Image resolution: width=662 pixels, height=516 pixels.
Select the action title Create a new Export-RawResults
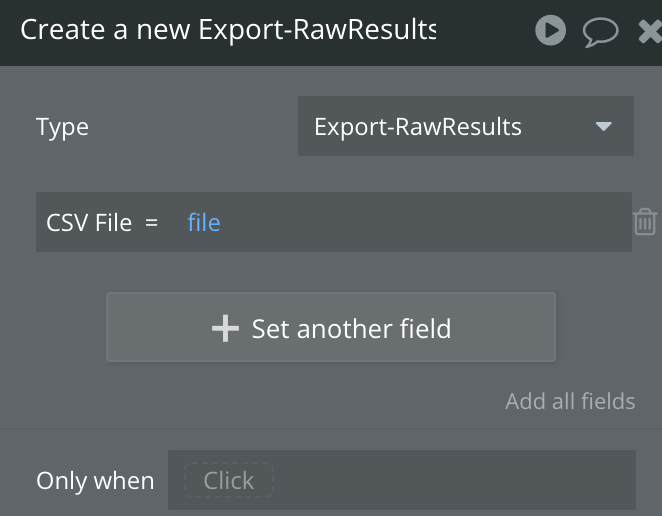coord(228,30)
